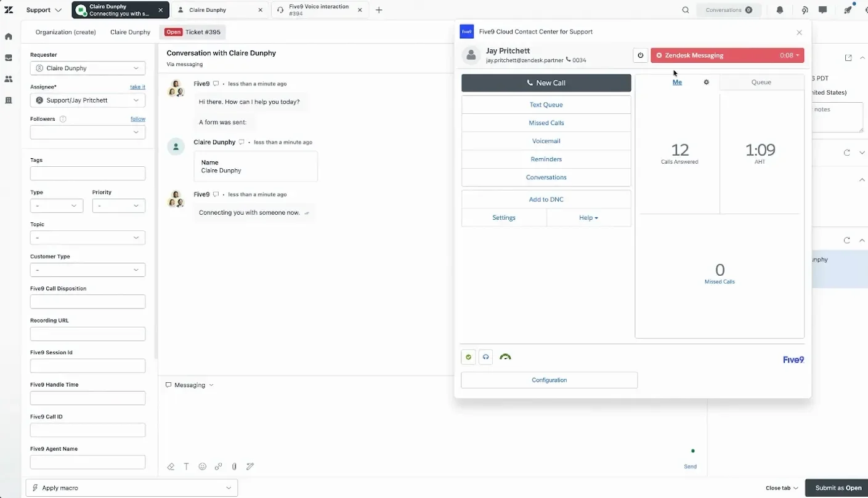
Task: Click the Five9 logo in panel header
Action: click(467, 32)
